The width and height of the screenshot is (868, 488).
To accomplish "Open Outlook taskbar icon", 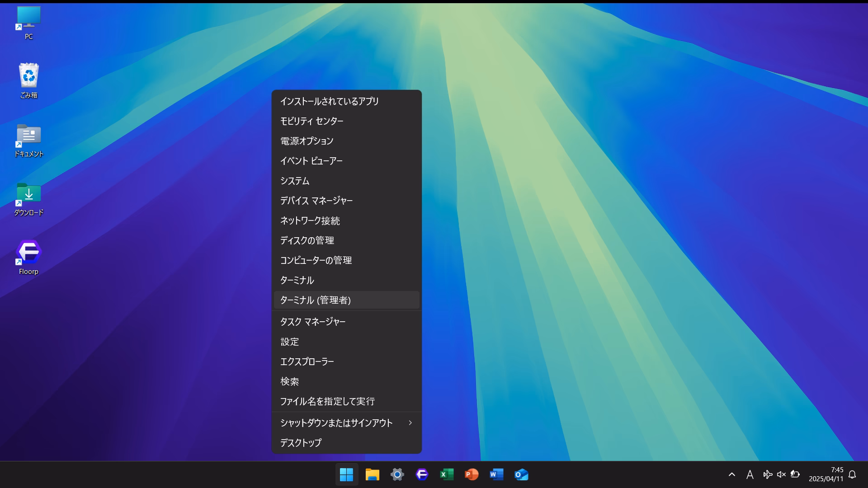I will click(521, 474).
